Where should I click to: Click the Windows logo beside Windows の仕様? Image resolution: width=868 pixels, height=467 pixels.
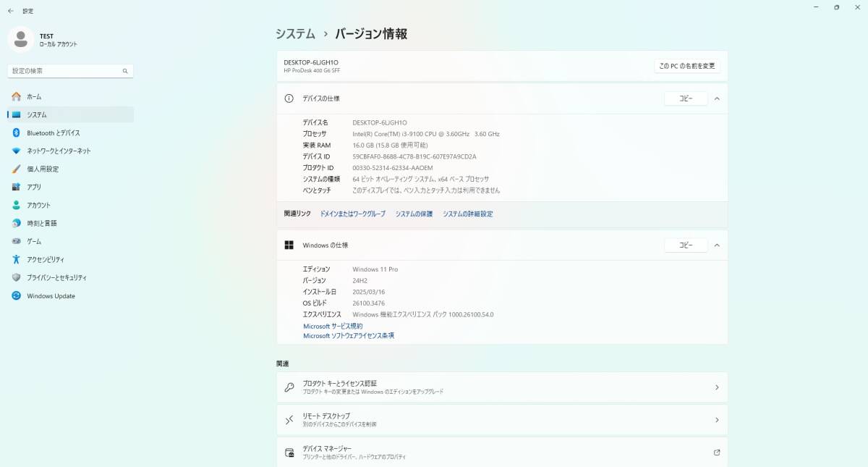289,245
